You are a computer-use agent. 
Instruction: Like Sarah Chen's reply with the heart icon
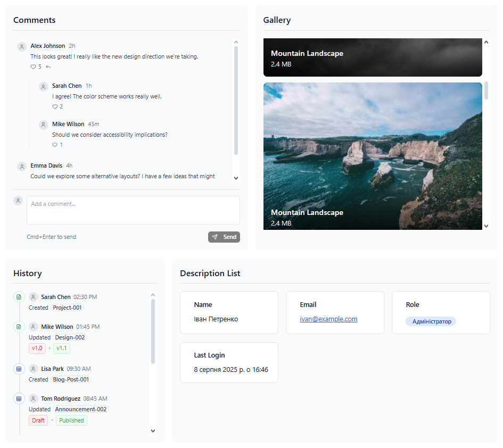[x=55, y=106]
